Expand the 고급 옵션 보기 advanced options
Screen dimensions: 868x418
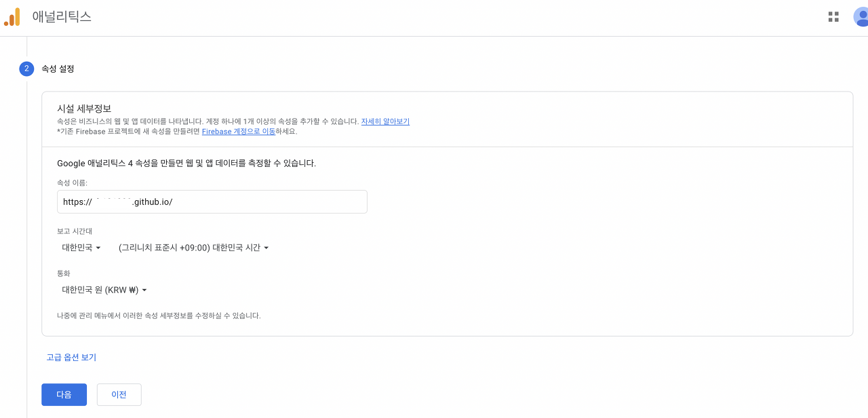[x=71, y=358]
